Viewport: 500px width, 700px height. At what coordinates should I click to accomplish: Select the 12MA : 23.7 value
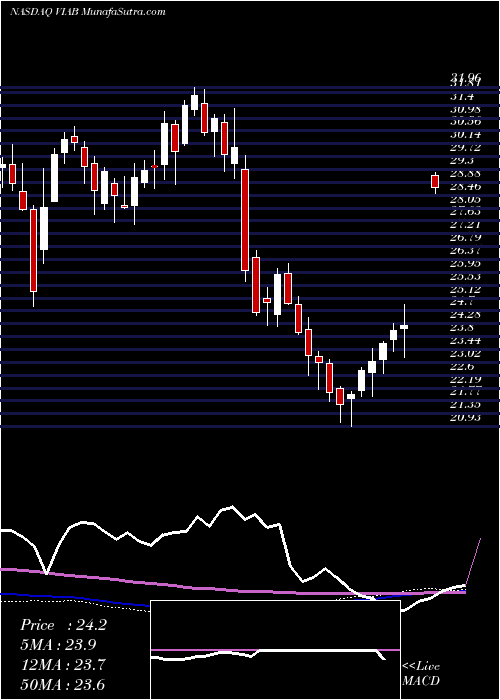(x=62, y=665)
